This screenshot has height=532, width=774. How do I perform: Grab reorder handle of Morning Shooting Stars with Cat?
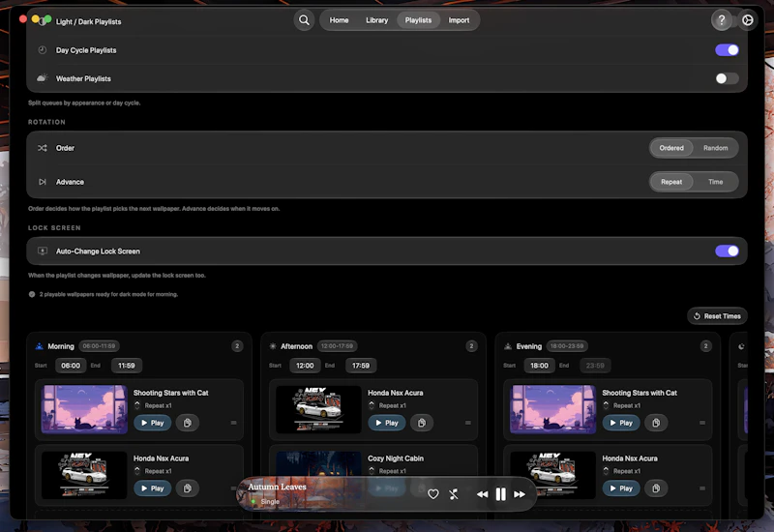[x=233, y=423]
